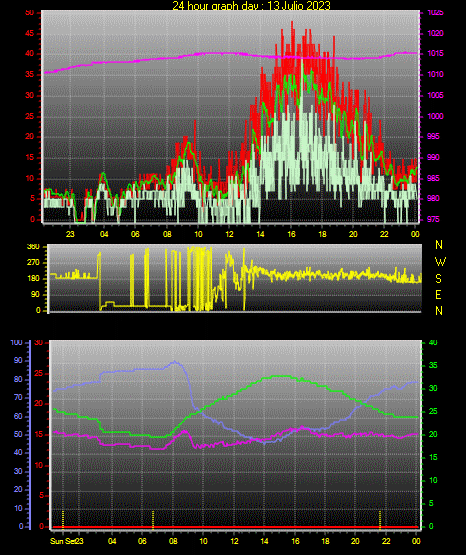466x555 pixels.
Task: Click hour label 14 under the bottom temperature graph
Action: click(264, 541)
